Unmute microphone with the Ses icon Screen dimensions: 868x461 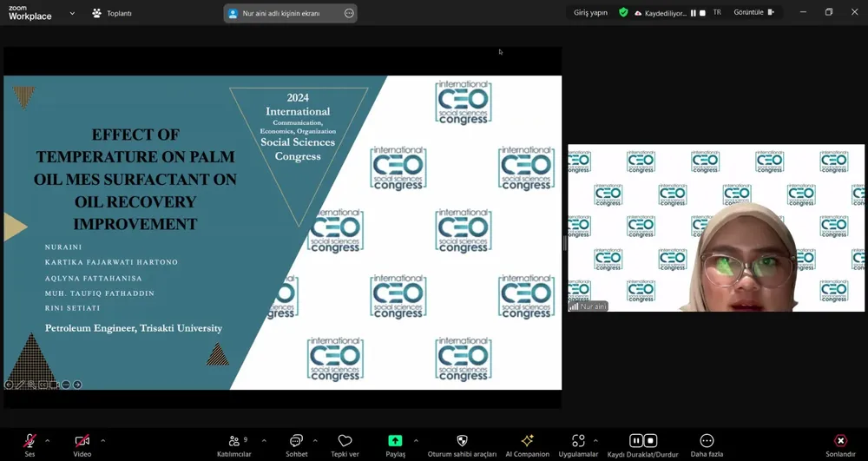coord(30,441)
